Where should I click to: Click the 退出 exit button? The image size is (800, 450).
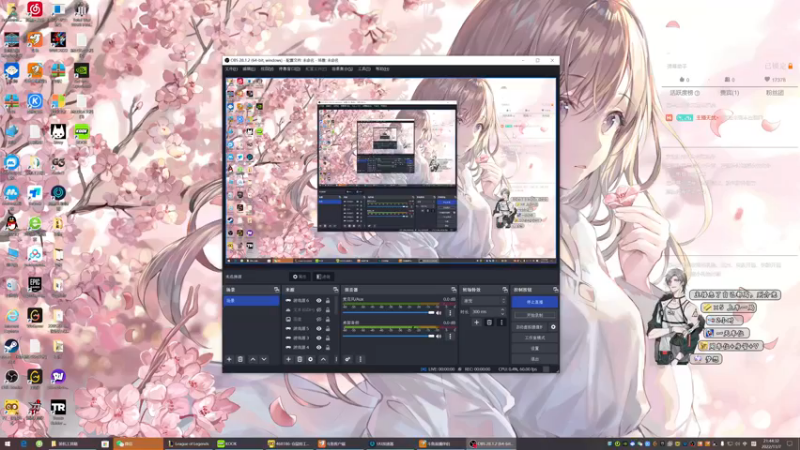point(535,359)
